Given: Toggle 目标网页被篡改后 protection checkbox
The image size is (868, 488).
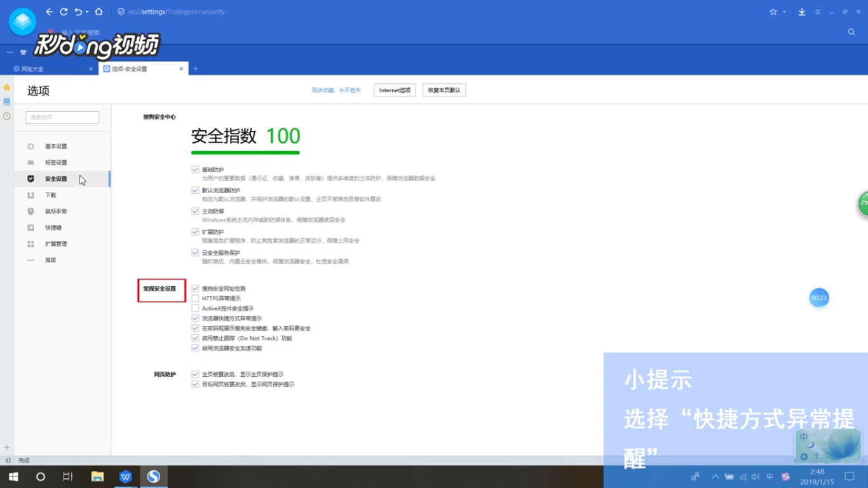Looking at the screenshot, I should point(195,384).
